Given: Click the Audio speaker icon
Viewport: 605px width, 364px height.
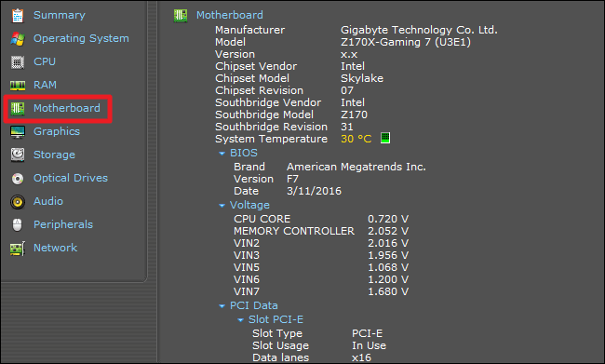Looking at the screenshot, I should coord(18,201).
